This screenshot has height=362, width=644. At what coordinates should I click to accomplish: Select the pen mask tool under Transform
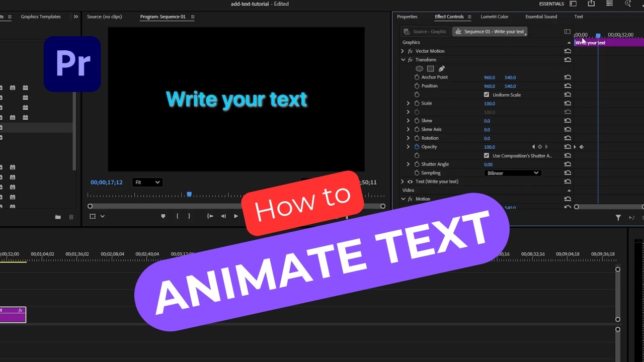pyautogui.click(x=442, y=69)
